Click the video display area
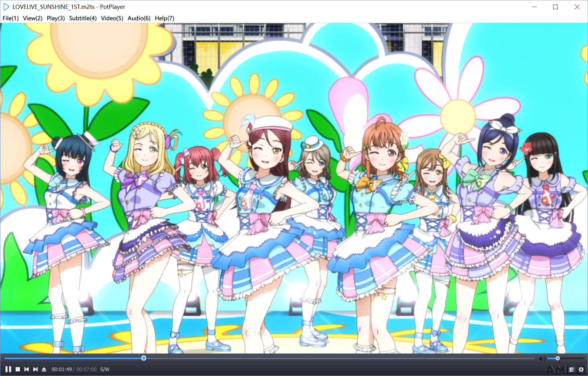588x376 pixels. point(294,188)
